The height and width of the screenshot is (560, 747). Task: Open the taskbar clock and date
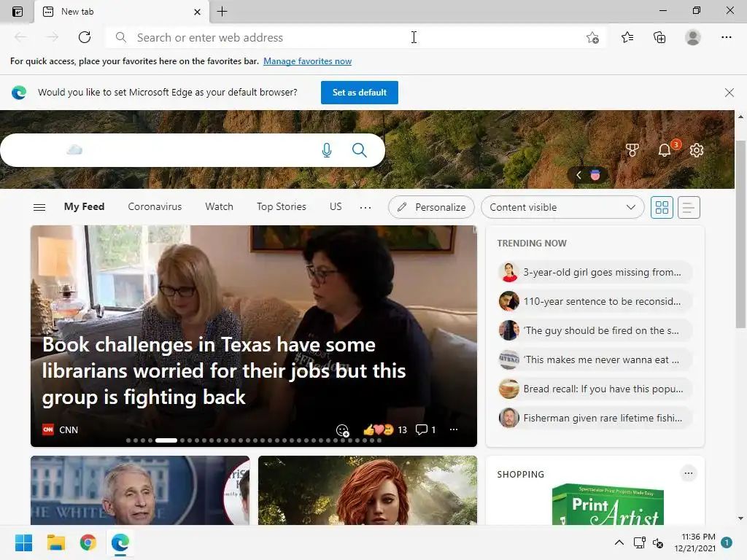[x=694, y=542]
